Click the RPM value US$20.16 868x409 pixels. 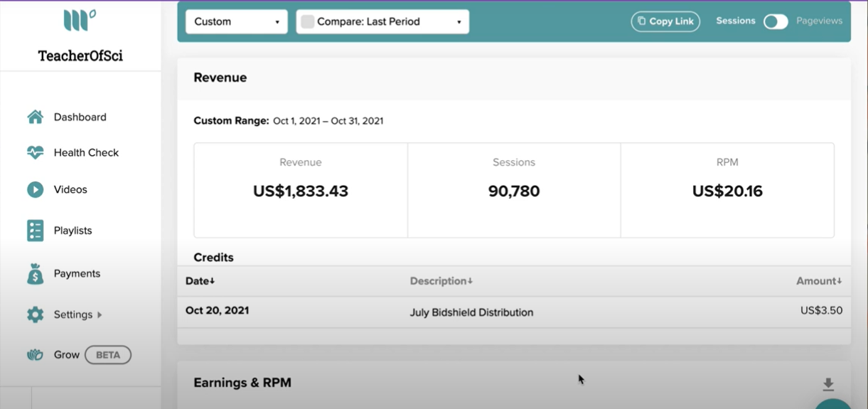(x=727, y=191)
